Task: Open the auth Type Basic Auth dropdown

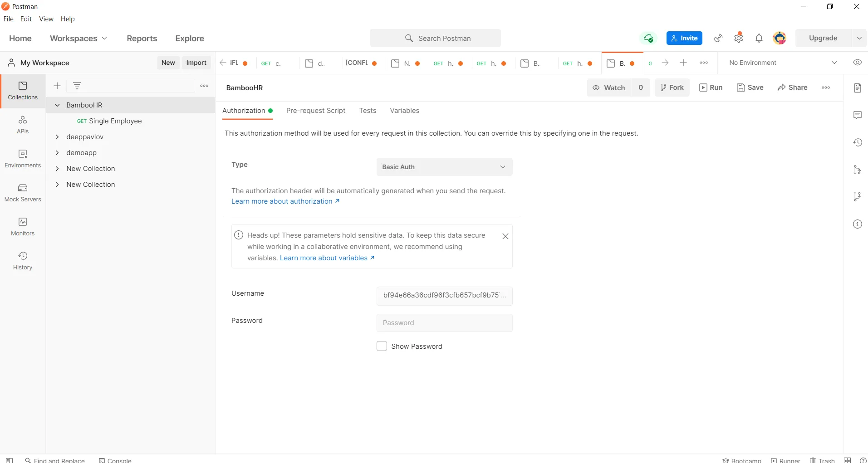Action: (445, 167)
